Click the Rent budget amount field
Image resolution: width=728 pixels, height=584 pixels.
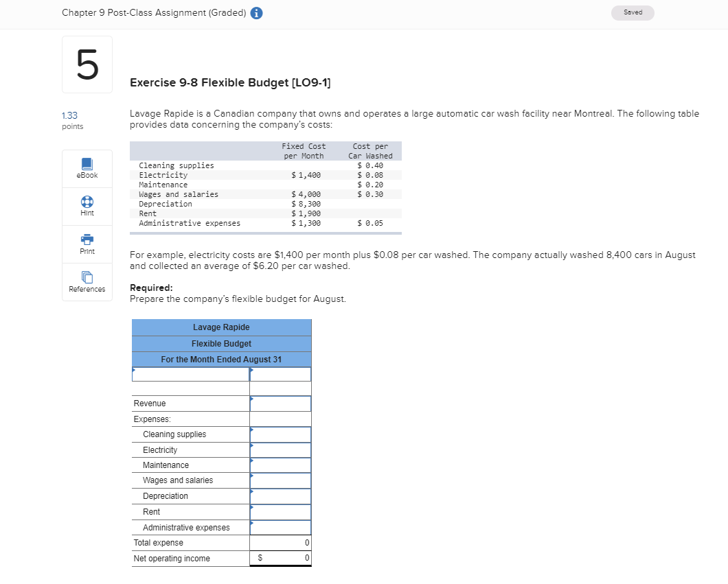pos(280,512)
